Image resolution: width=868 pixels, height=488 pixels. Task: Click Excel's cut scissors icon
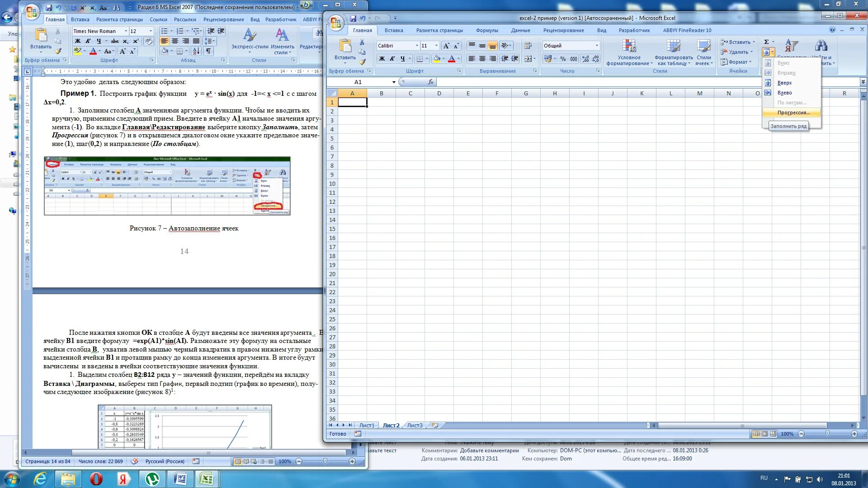[x=362, y=42]
